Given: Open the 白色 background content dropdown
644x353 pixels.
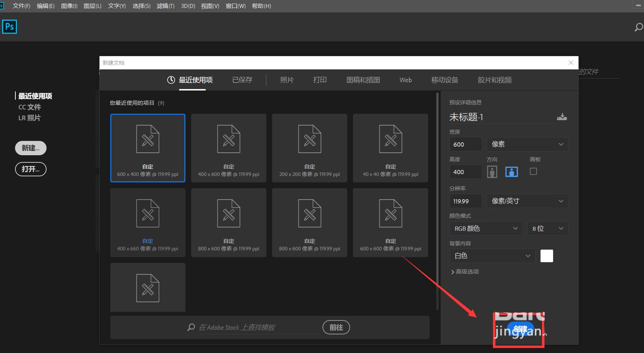Looking at the screenshot, I should [x=492, y=256].
